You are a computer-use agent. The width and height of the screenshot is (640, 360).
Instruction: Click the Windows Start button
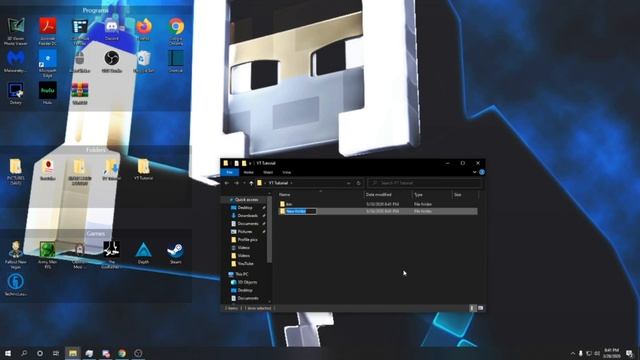tap(8, 353)
